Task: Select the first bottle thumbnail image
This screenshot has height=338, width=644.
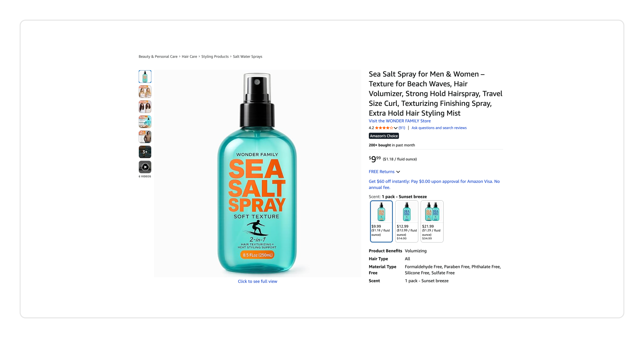Action: 145,77
